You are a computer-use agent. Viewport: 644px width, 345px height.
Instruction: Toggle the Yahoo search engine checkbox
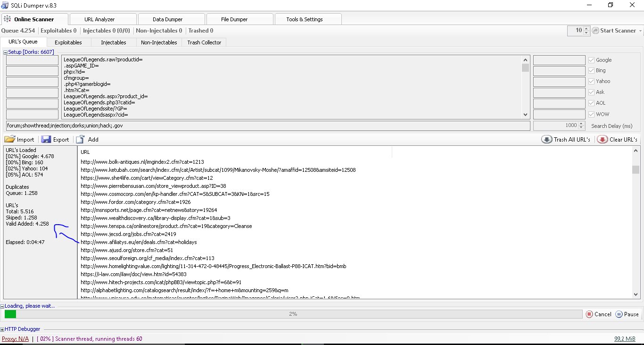tap(591, 81)
